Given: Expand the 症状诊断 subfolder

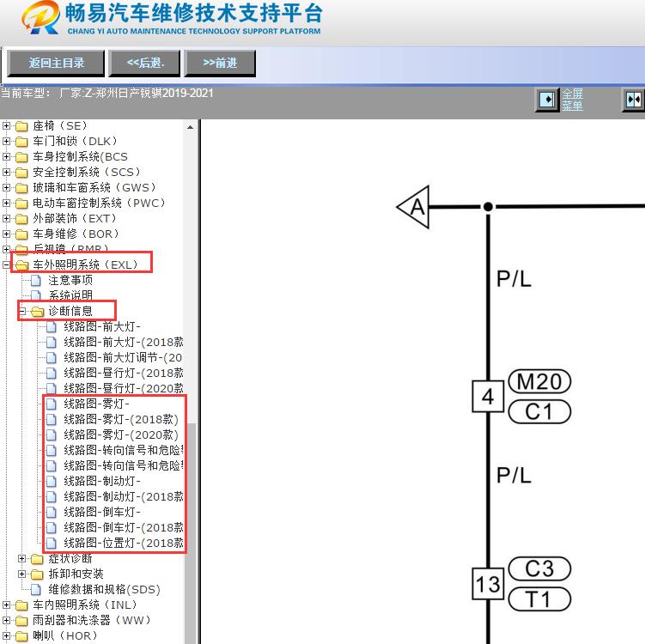Looking at the screenshot, I should click(21, 559).
